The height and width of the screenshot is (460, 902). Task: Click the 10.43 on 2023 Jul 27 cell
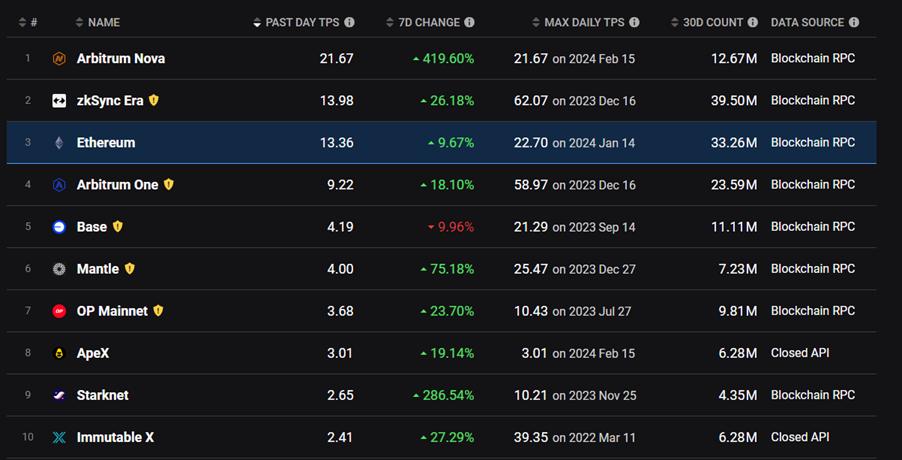572,311
